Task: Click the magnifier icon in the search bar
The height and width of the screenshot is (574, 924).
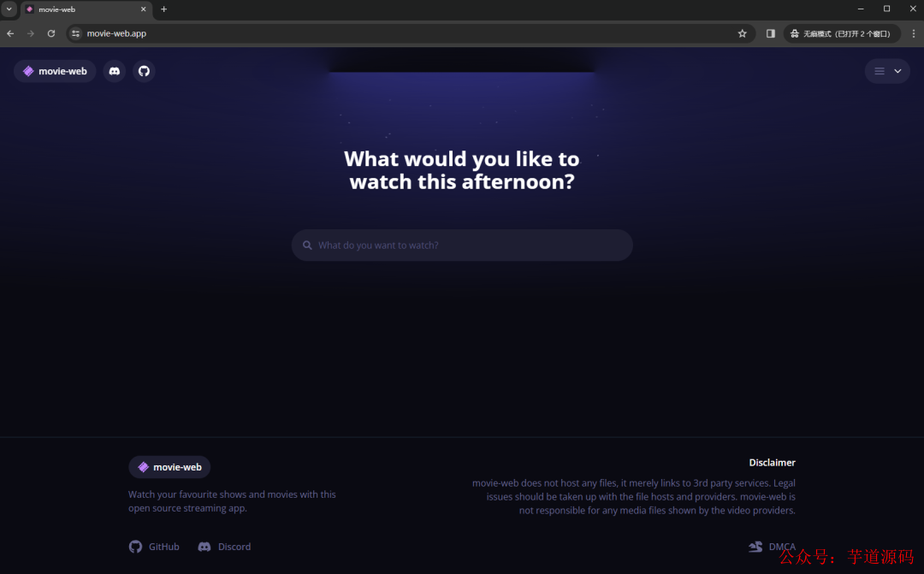Action: (x=307, y=246)
